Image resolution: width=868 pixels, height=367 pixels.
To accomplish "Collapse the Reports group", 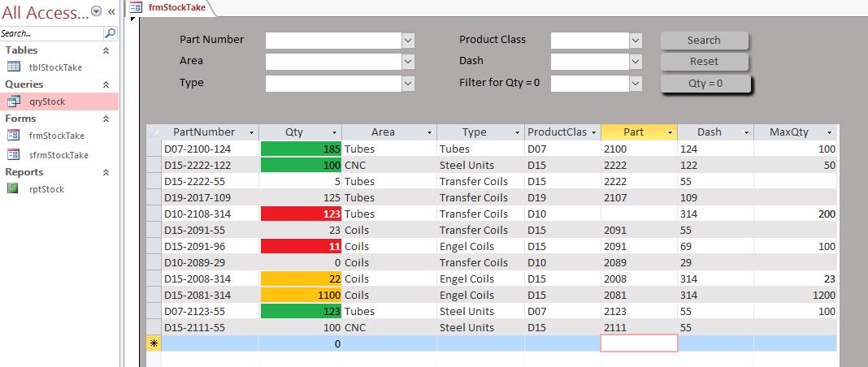I will pos(106,172).
